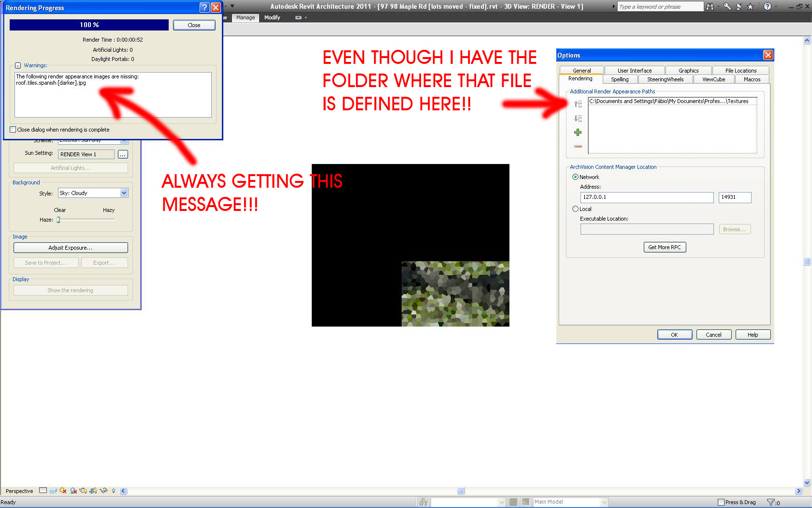Open Communication Center satellite dish icon
Screen dimensions: 812x508
[x=739, y=6]
